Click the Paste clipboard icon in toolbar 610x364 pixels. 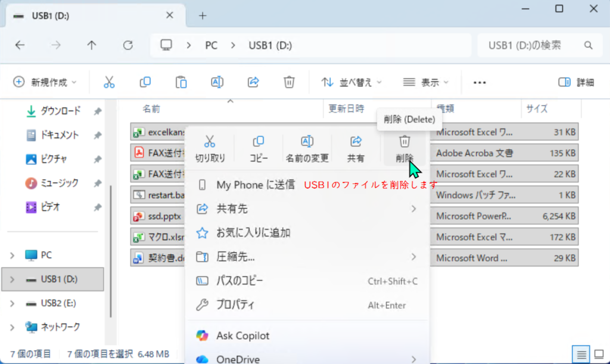[181, 82]
